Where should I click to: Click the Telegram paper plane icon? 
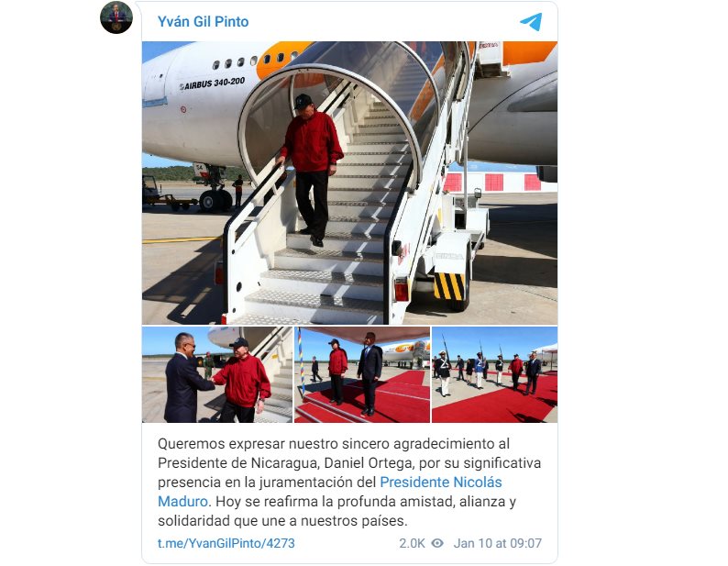(531, 21)
